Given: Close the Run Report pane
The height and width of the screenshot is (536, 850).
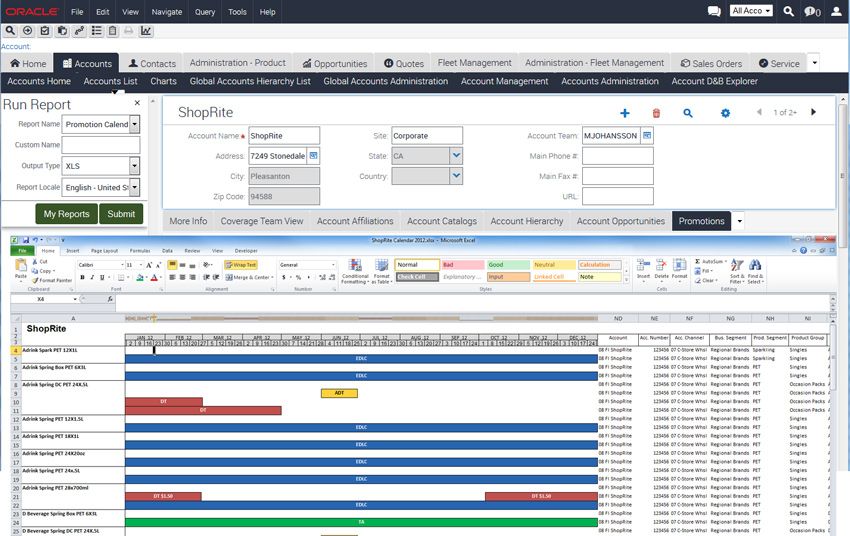Looking at the screenshot, I should pos(137,102).
